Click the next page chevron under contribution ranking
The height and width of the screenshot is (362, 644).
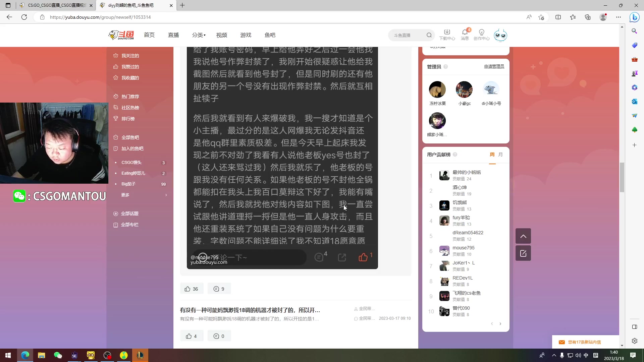pyautogui.click(x=500, y=324)
